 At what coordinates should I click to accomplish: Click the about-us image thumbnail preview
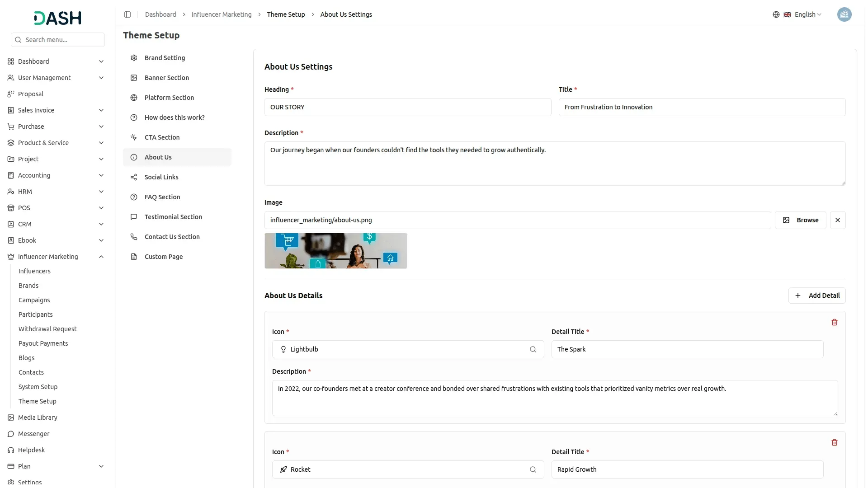(335, 251)
